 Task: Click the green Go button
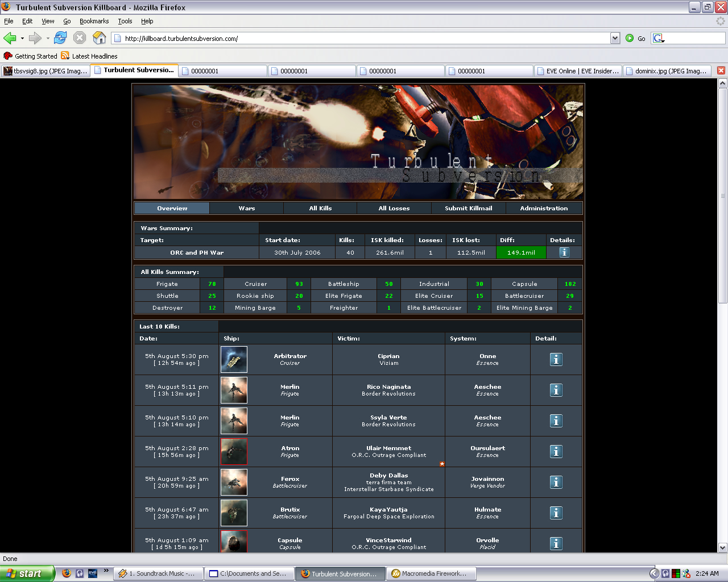click(635, 38)
